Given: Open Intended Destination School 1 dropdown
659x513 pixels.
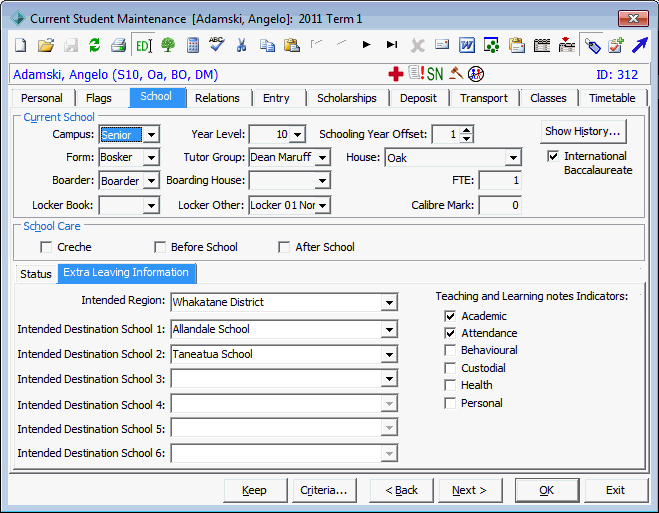Looking at the screenshot, I should pyautogui.click(x=389, y=329).
